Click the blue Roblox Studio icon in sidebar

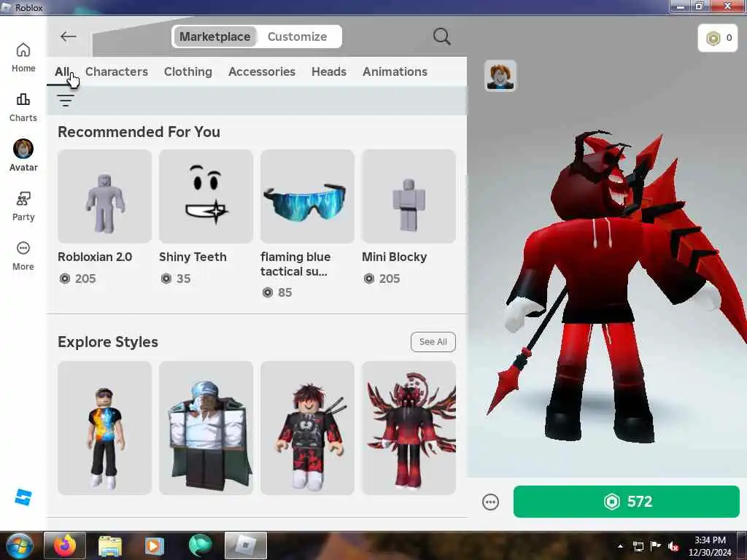23,497
